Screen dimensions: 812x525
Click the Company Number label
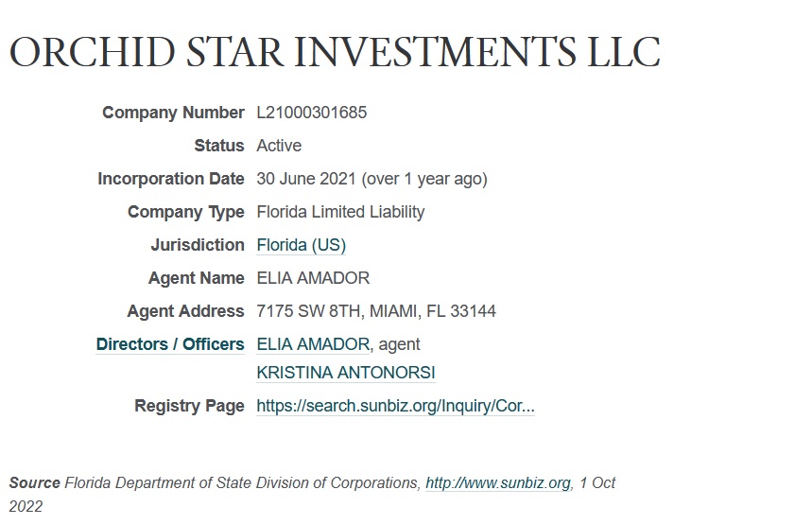[x=173, y=113]
